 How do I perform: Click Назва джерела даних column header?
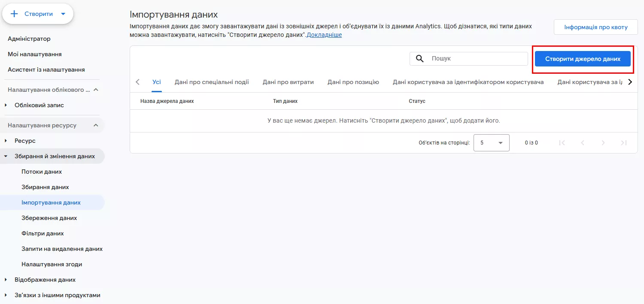click(167, 101)
